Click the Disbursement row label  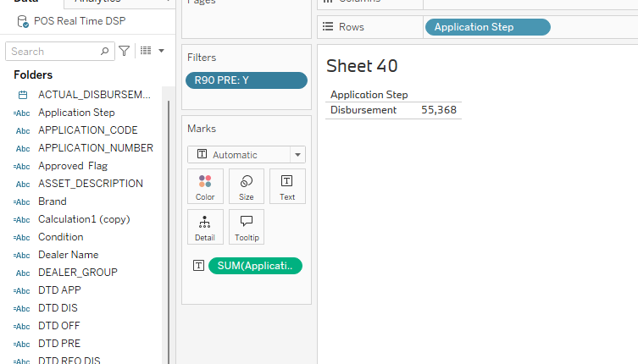pyautogui.click(x=363, y=110)
